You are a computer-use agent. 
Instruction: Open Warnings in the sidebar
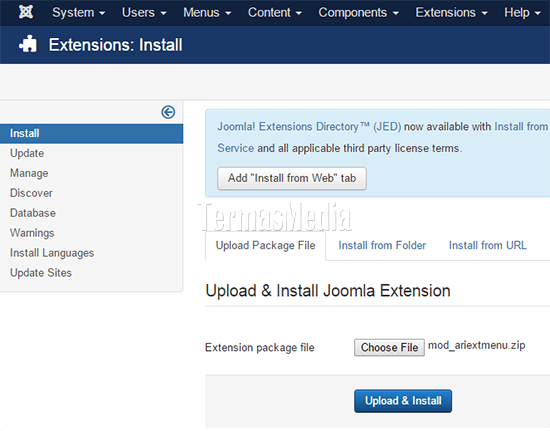[32, 233]
